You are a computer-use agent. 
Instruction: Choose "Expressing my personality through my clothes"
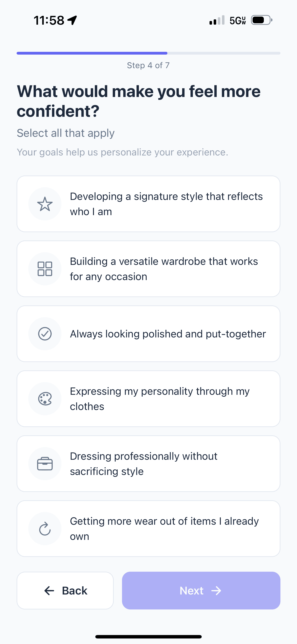[160, 399]
